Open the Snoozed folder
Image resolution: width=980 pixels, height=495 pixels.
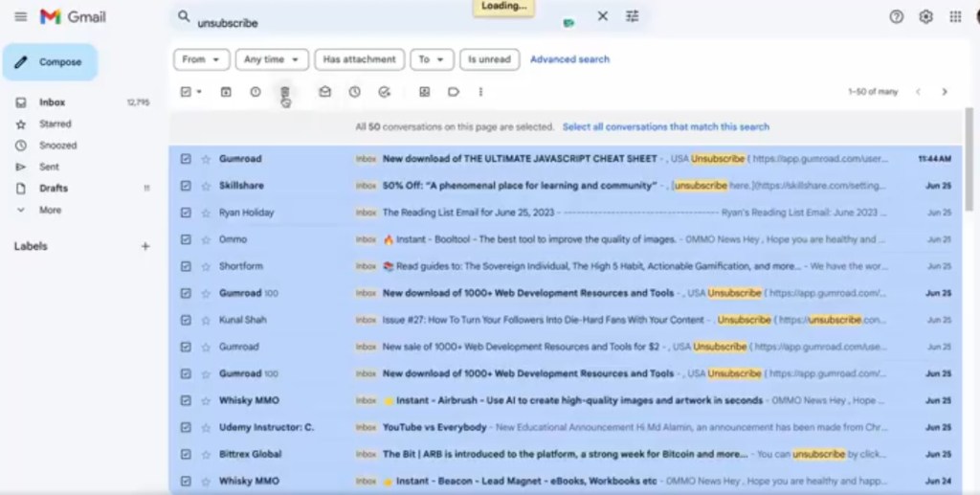pos(57,145)
